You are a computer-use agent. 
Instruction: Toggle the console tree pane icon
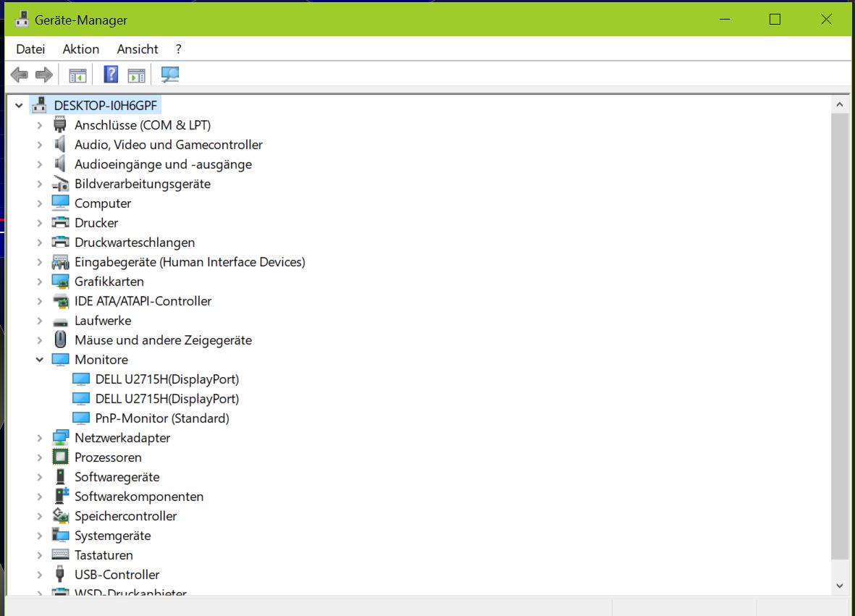tap(77, 74)
